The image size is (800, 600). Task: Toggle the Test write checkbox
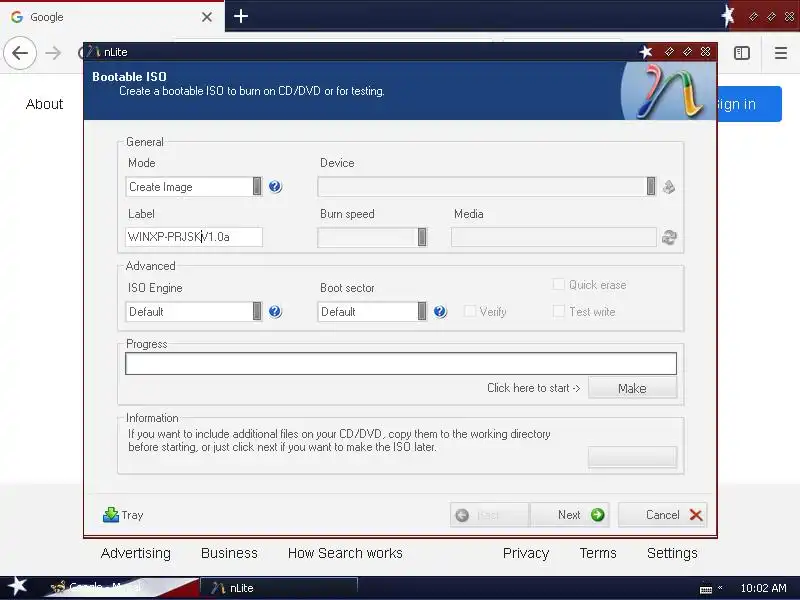559,311
